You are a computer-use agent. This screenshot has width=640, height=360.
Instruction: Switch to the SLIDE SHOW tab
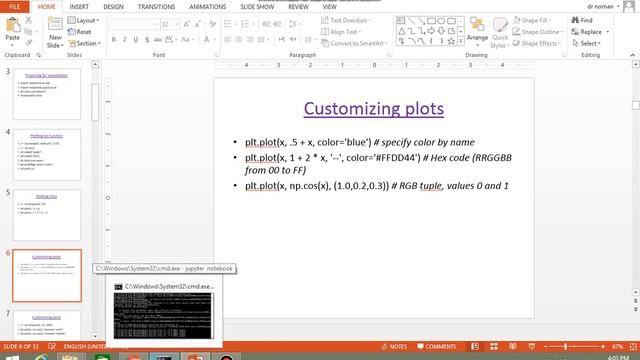tap(257, 7)
